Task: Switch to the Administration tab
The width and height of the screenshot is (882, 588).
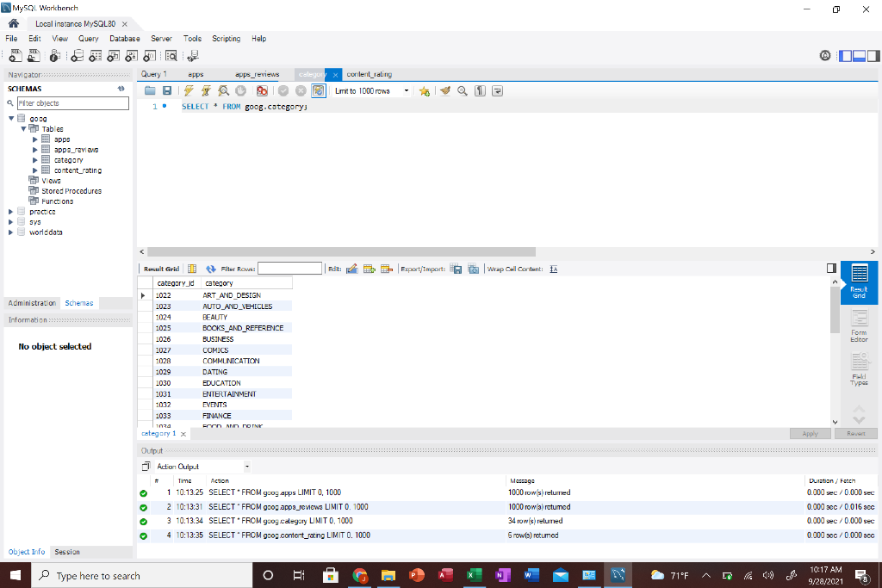Action: (32, 302)
